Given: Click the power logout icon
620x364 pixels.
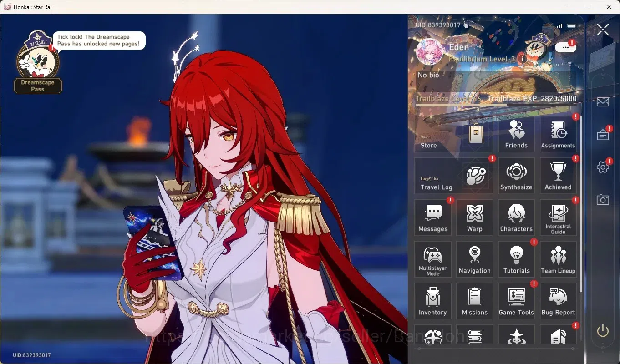Looking at the screenshot, I should [603, 331].
